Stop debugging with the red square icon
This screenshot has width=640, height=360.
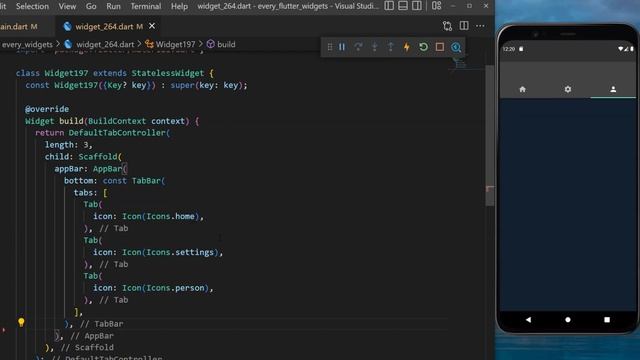click(440, 47)
